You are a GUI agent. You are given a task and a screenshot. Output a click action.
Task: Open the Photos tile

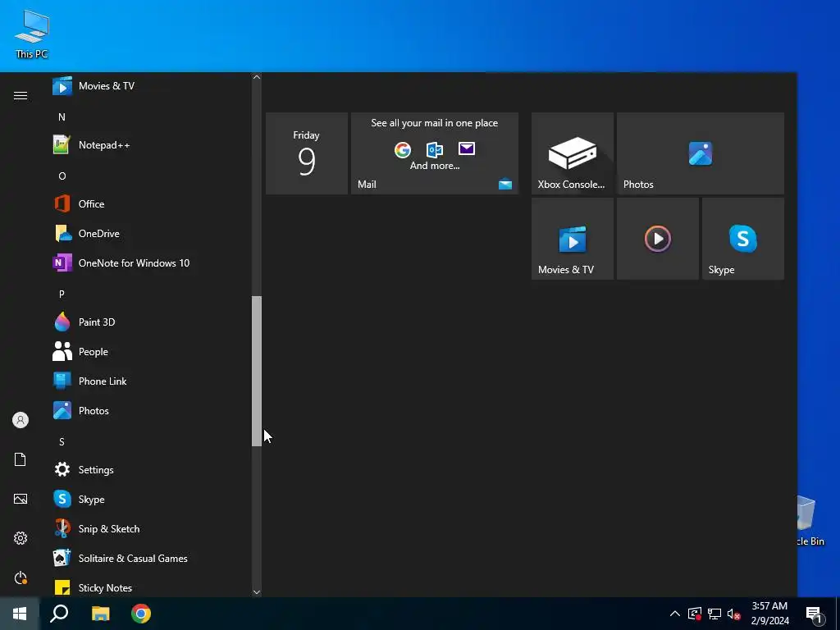tap(701, 153)
